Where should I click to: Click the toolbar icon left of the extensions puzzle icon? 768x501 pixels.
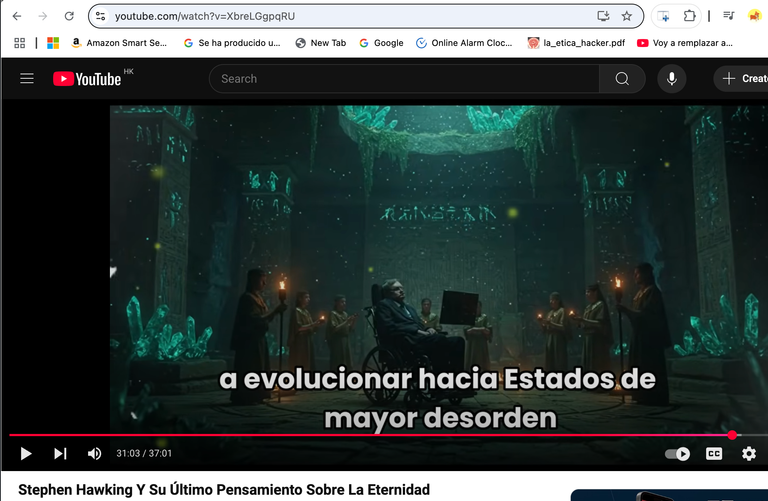click(x=664, y=16)
